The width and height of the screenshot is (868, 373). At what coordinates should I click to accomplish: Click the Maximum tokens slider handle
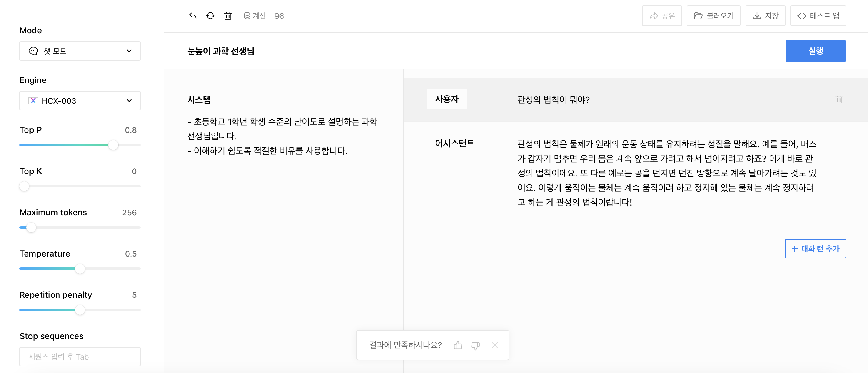point(31,228)
